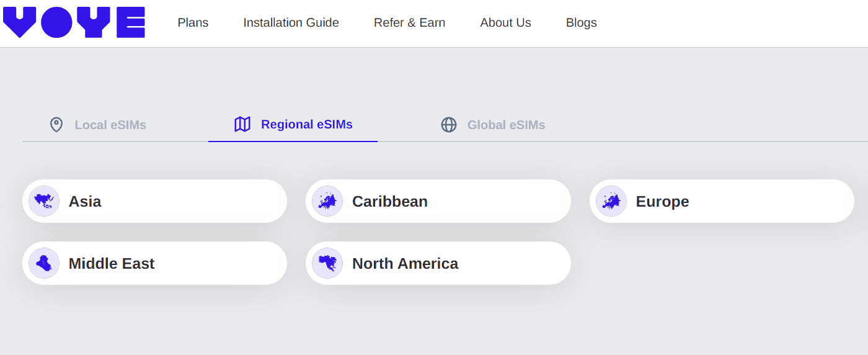The image size is (868, 355).
Task: Open the Refer & Earn page
Action: click(409, 23)
